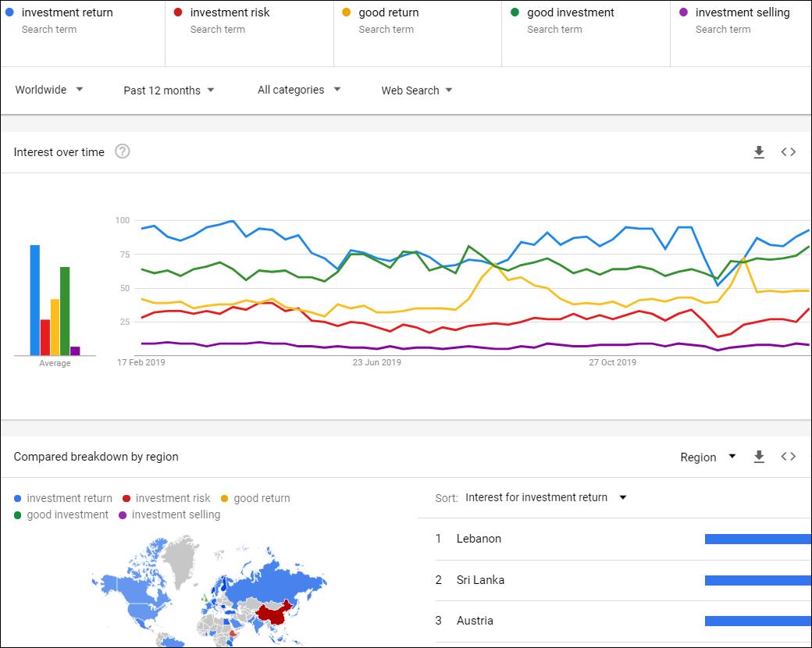812x648 pixels.
Task: Click the embed code icon for Interest over time
Action: 788,152
